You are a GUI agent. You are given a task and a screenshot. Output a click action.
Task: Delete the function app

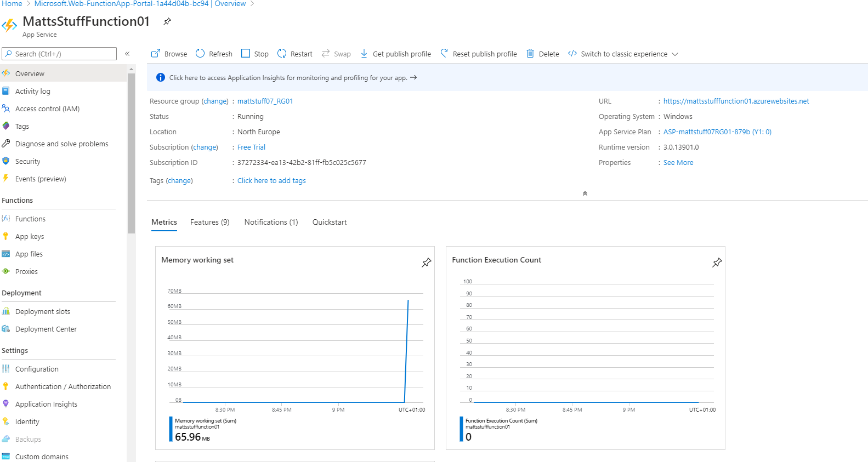[543, 54]
